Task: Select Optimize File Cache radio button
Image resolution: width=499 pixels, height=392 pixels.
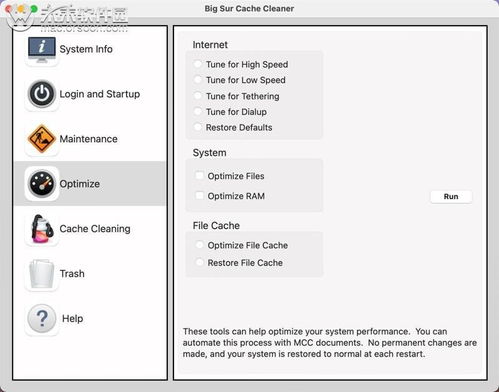Action: pos(199,245)
